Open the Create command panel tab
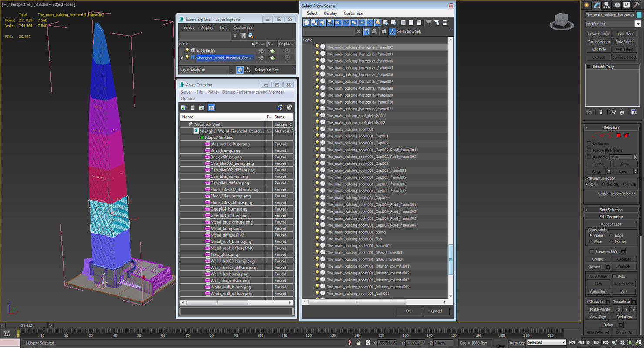This screenshot has width=644, height=348. point(587,5)
